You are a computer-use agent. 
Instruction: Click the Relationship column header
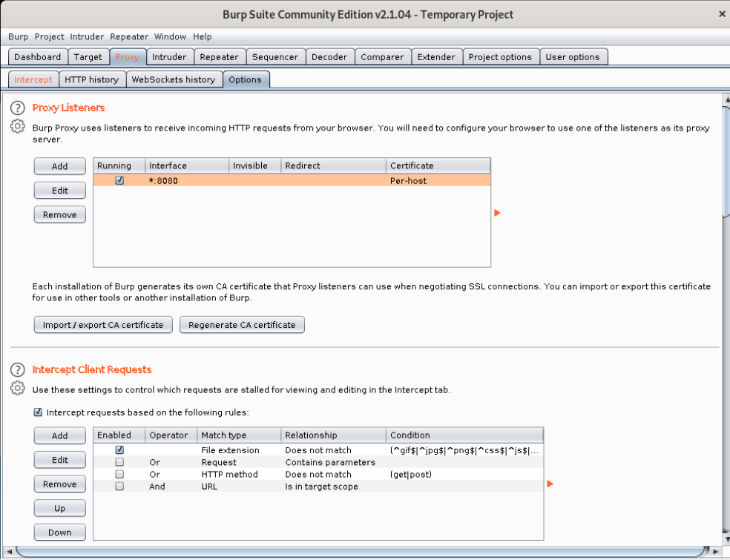(x=333, y=435)
